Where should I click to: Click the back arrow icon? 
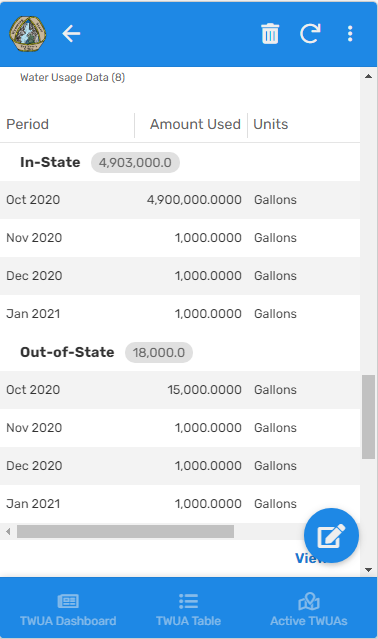(71, 33)
